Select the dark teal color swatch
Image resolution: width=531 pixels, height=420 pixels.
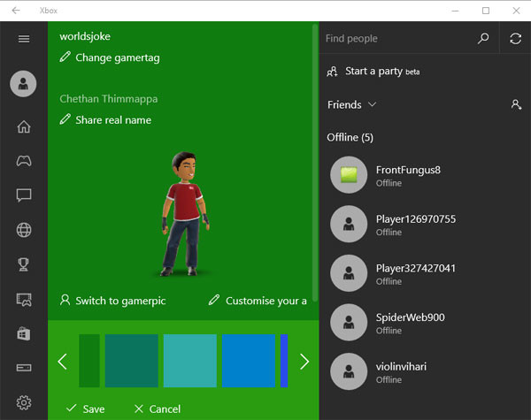(x=131, y=361)
